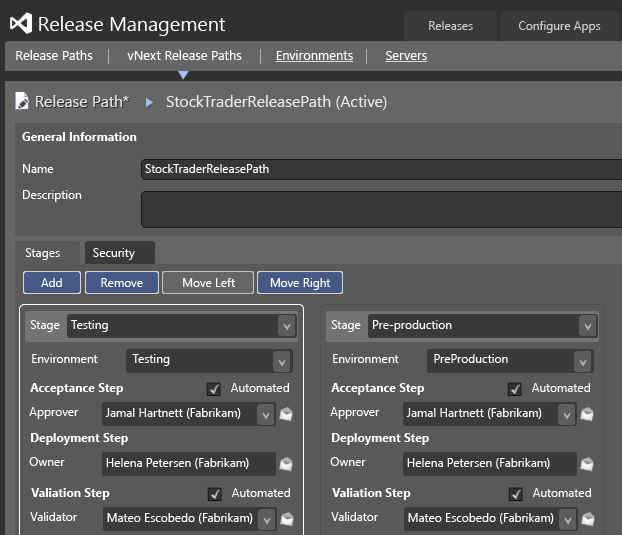Image resolution: width=622 pixels, height=535 pixels.
Task: Toggle Automated checkbox for Pre-production Acceptance Step
Action: coord(515,389)
